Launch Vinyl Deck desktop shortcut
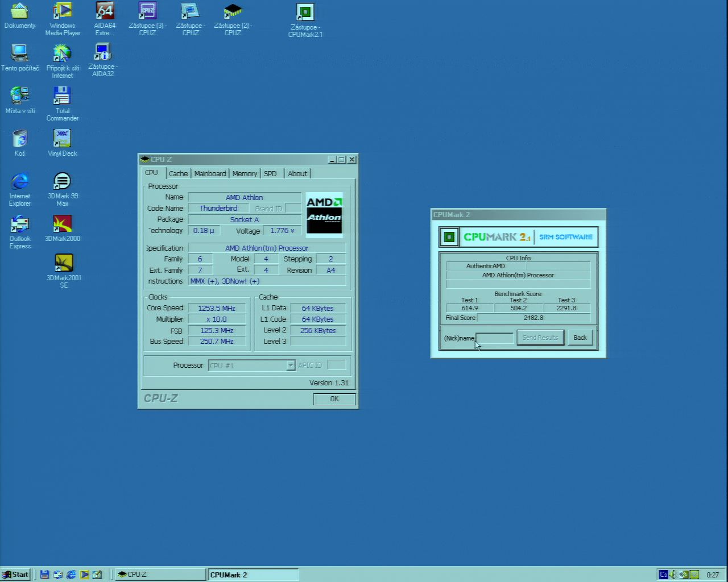728x582 pixels. pos(63,143)
